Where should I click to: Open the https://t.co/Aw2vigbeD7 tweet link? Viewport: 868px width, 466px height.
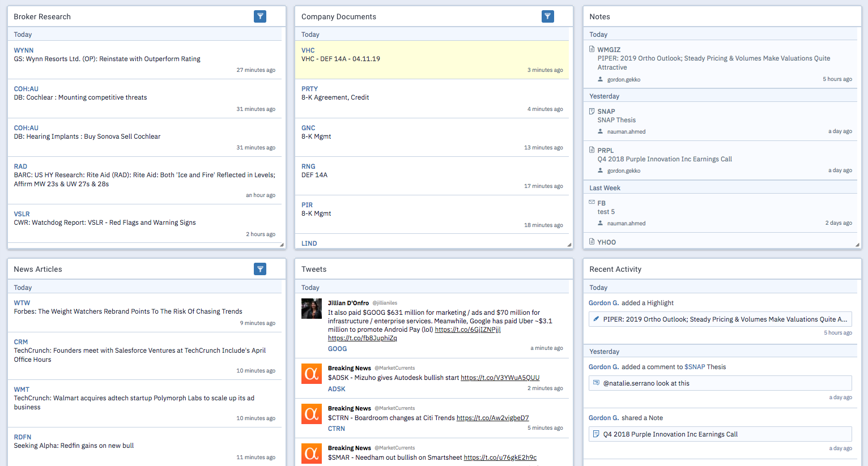(492, 418)
